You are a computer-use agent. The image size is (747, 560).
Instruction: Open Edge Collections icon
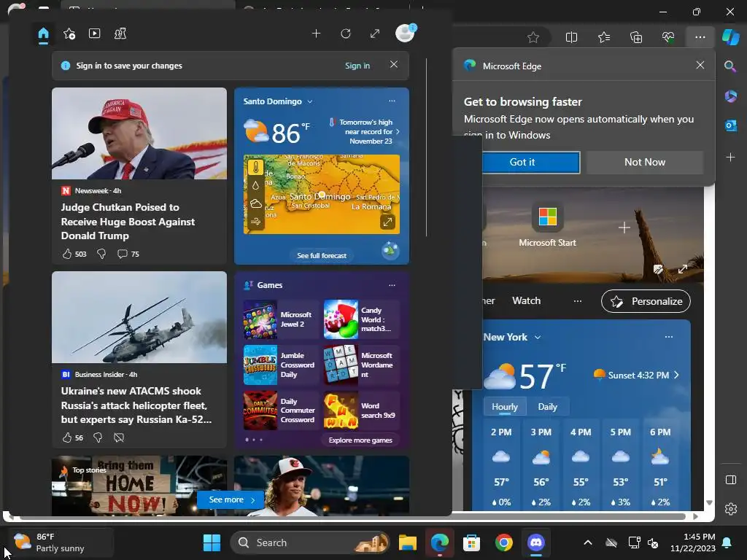(x=636, y=37)
